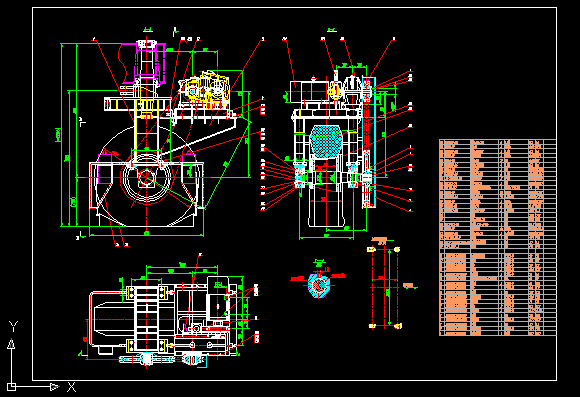Select the green diagonal dimension line in front view

coord(227,164)
